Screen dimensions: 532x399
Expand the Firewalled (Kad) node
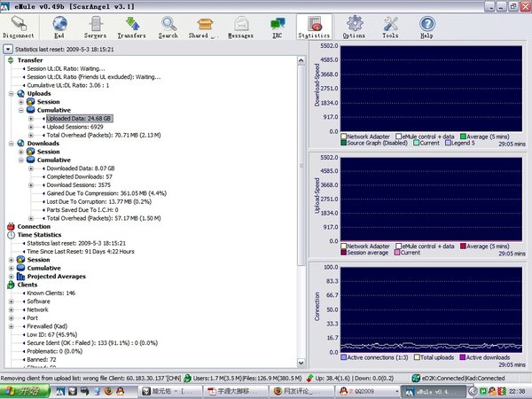pos(11,326)
